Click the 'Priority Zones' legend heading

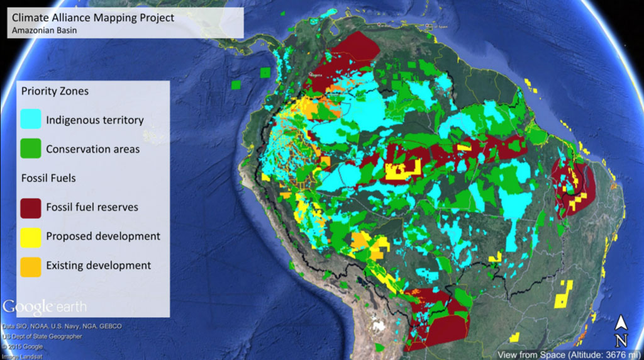pos(55,91)
